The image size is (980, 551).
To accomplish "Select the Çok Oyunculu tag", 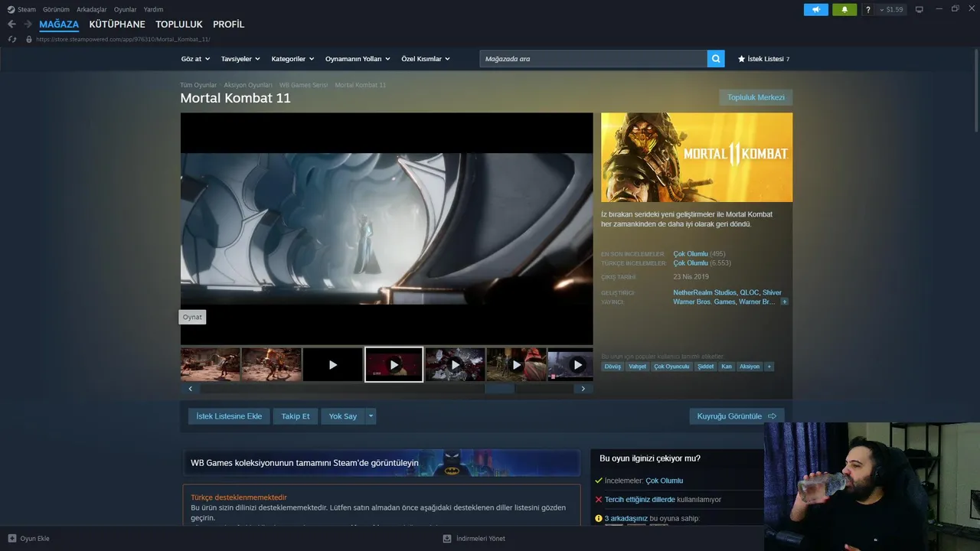I will click(x=671, y=367).
